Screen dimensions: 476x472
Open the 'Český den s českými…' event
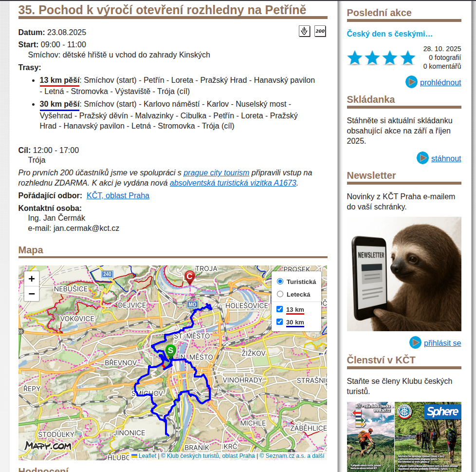[389, 34]
